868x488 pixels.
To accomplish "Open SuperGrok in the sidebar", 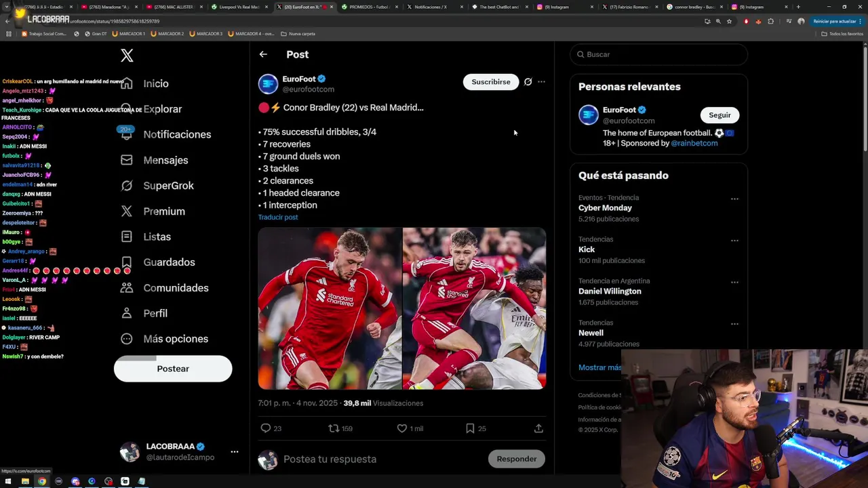I will (168, 186).
